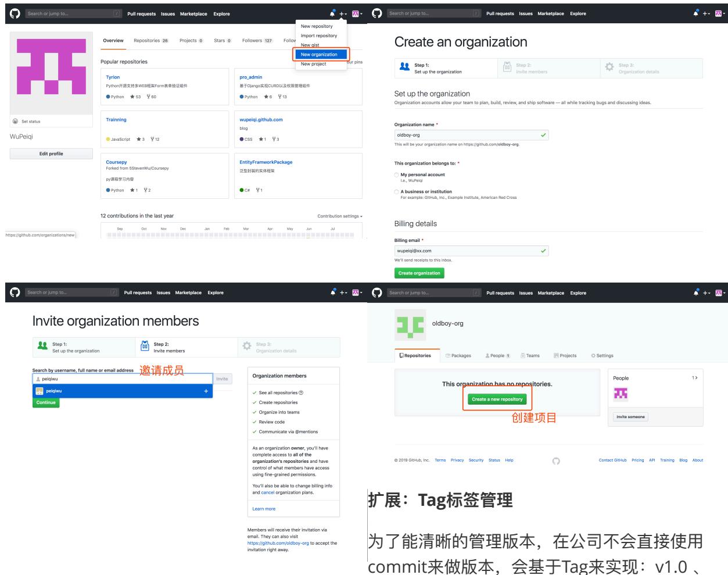The width and height of the screenshot is (728, 575).
Task: Click the green oldboy-org organization avatar
Action: click(x=409, y=324)
